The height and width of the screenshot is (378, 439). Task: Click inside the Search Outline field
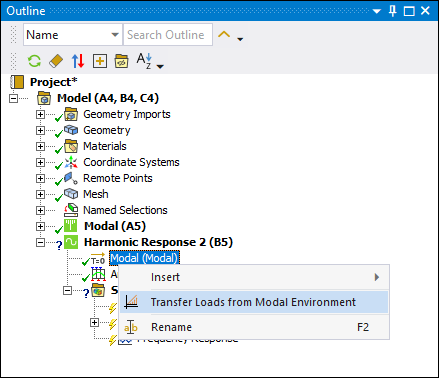pyautogui.click(x=168, y=35)
